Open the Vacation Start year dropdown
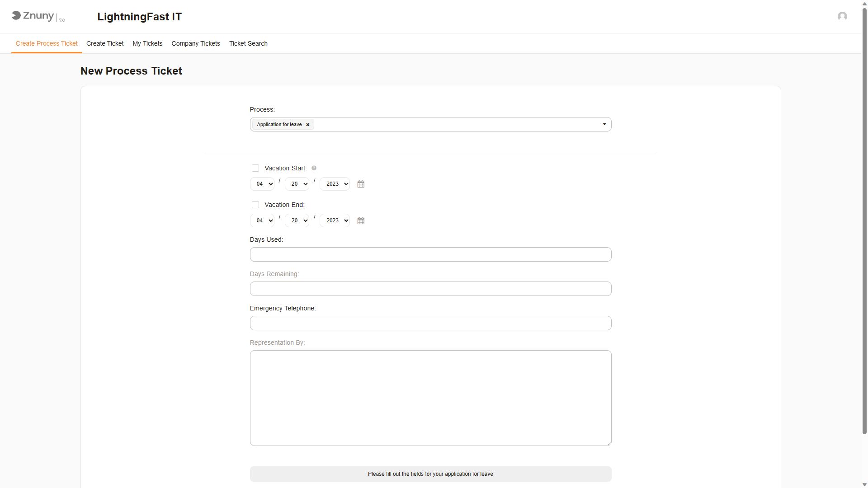Image resolution: width=868 pixels, height=488 pixels. (335, 184)
